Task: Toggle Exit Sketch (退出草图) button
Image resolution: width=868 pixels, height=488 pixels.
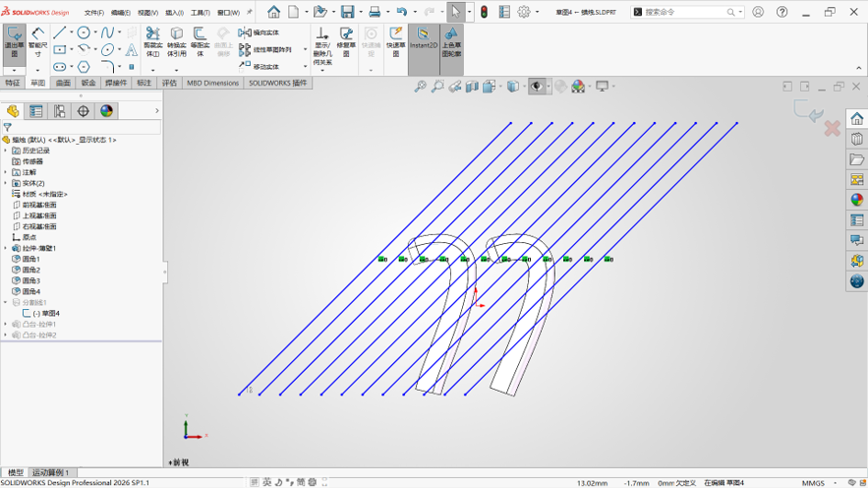Action: click(x=14, y=42)
